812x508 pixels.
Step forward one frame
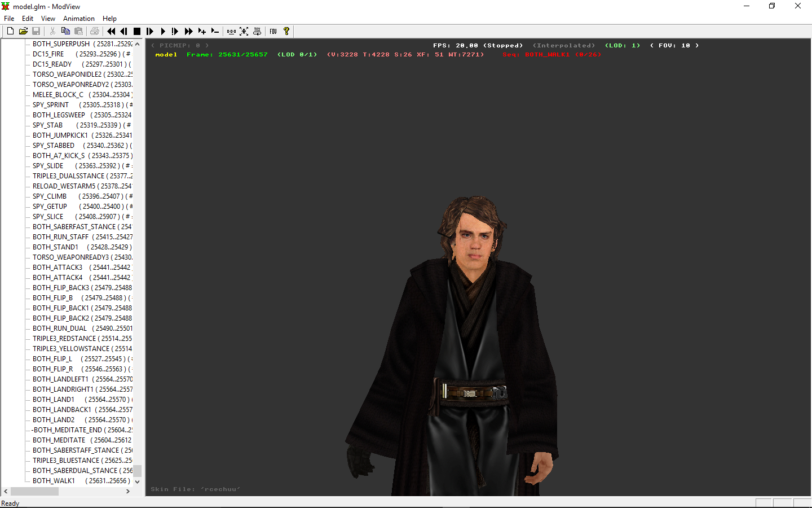pos(150,31)
